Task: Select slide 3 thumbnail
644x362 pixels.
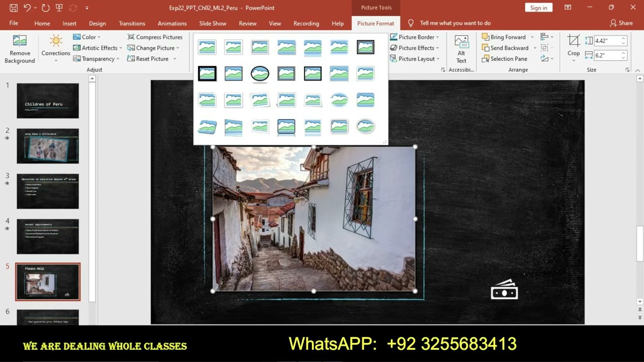Action: click(x=48, y=191)
